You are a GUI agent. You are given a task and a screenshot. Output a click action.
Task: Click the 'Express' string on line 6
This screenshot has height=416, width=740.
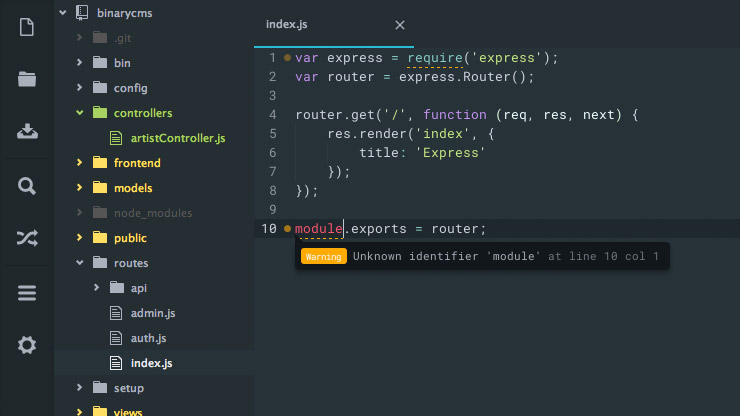[451, 153]
